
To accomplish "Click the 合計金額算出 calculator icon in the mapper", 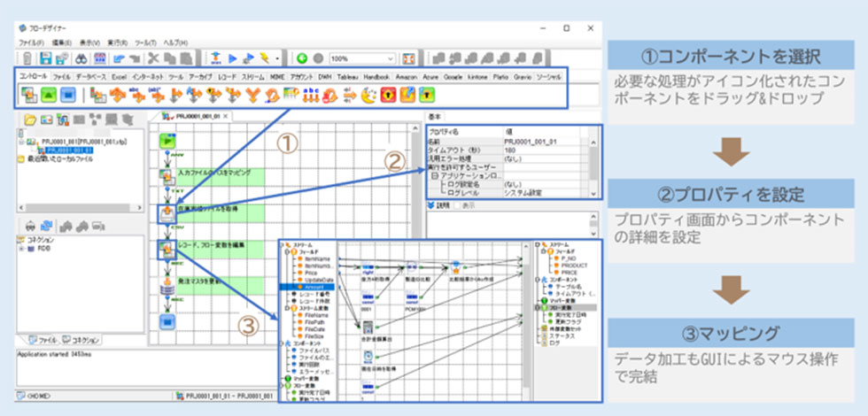I will [370, 327].
